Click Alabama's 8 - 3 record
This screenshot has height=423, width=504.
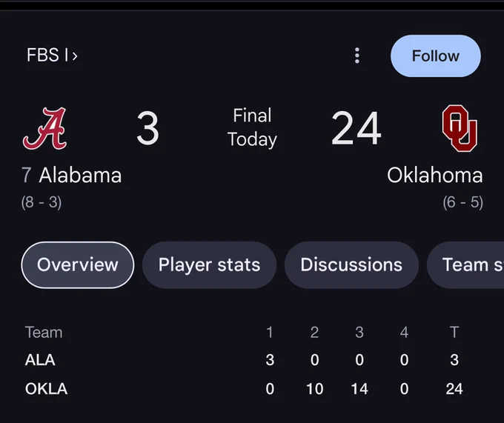pos(42,202)
